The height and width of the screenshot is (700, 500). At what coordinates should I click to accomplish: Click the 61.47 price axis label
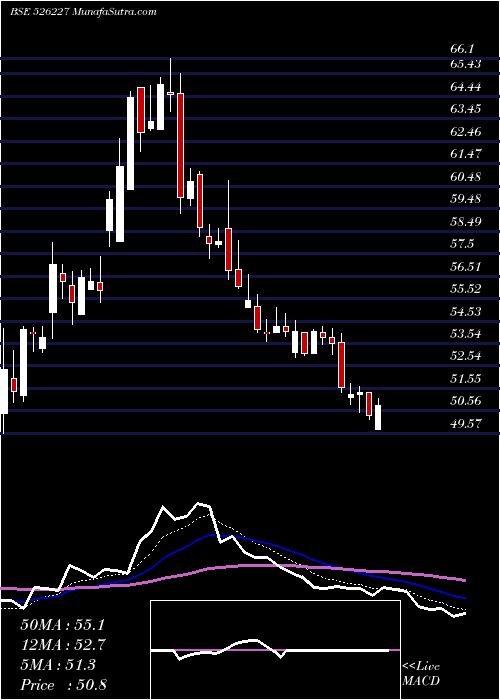466,154
